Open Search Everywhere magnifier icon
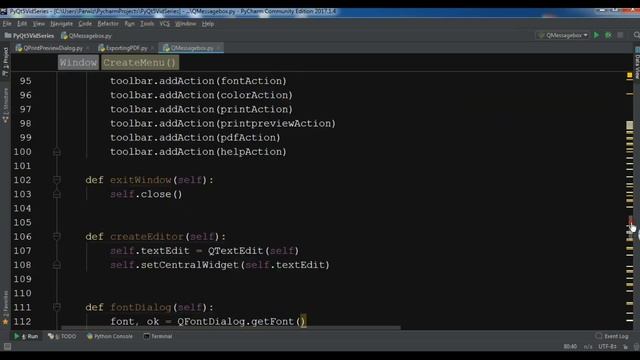 point(636,36)
